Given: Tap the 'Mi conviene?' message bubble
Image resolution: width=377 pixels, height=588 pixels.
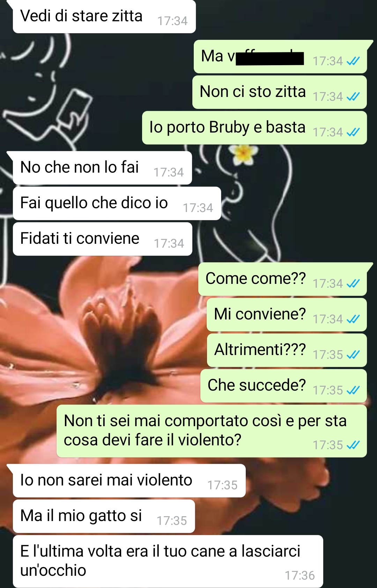Looking at the screenshot, I should coord(287,315).
